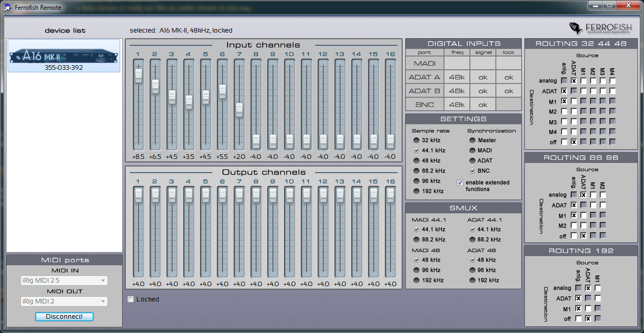Viewport: 644px width, 333px height.
Task: Toggle routing 32 44 48 ADAT to off
Action: tap(574, 142)
